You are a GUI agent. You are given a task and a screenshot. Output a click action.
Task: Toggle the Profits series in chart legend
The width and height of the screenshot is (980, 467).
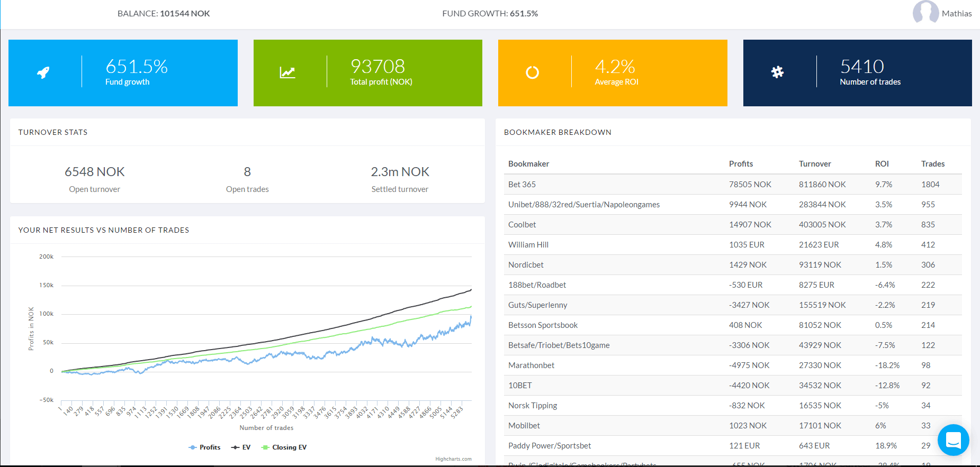204,447
